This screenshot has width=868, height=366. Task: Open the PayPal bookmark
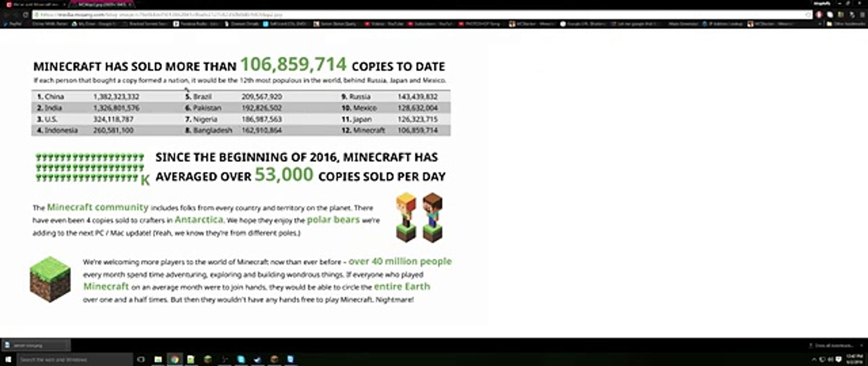(x=13, y=24)
